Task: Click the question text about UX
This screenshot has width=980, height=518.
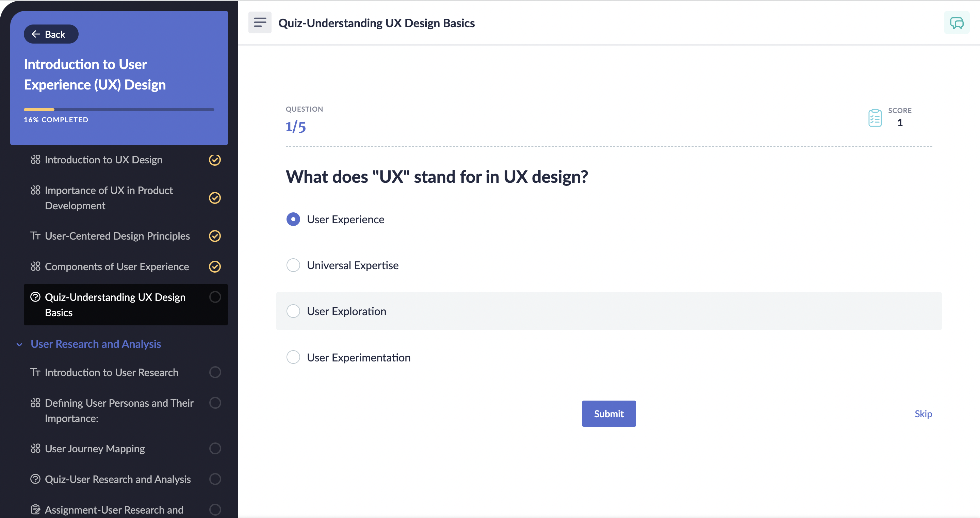Action: click(437, 177)
